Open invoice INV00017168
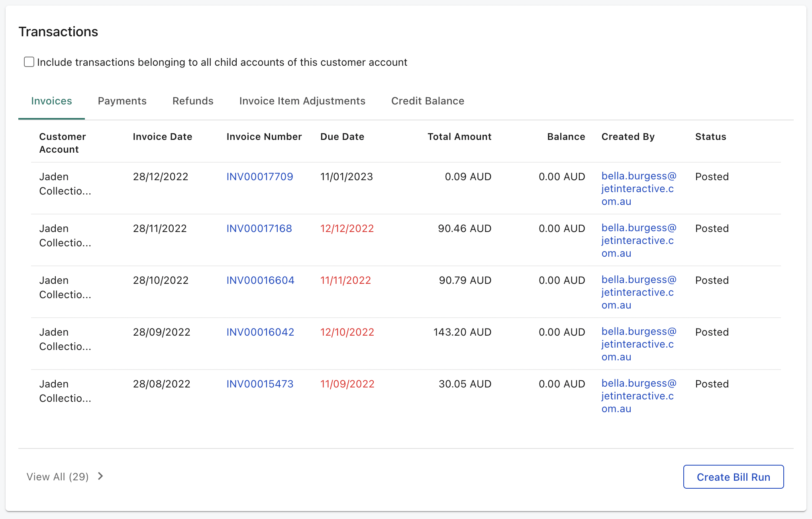This screenshot has width=812, height=519. (259, 228)
